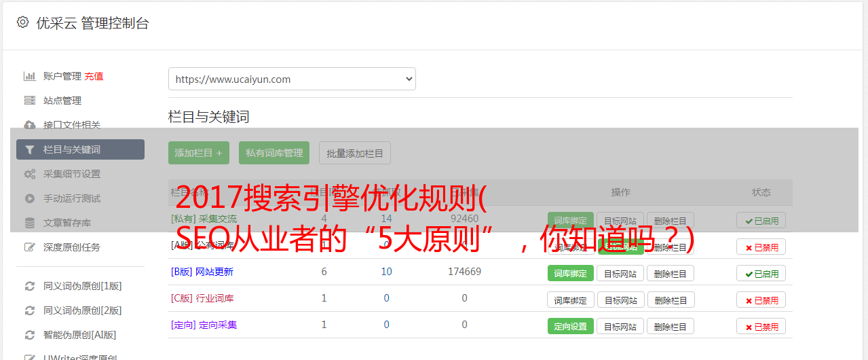Click the 优采云 管理控制台 title
The height and width of the screenshot is (360, 868).
click(93, 23)
